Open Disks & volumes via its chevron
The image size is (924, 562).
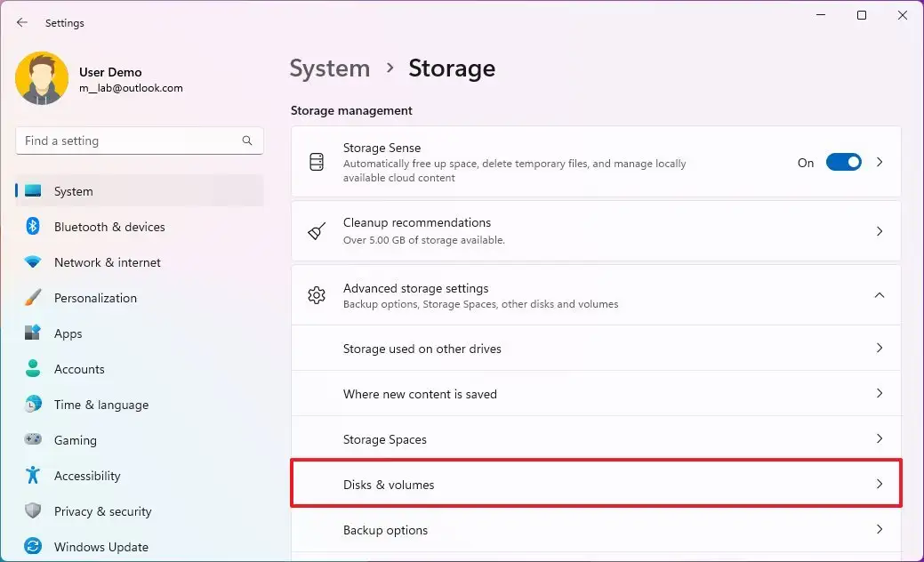click(880, 484)
